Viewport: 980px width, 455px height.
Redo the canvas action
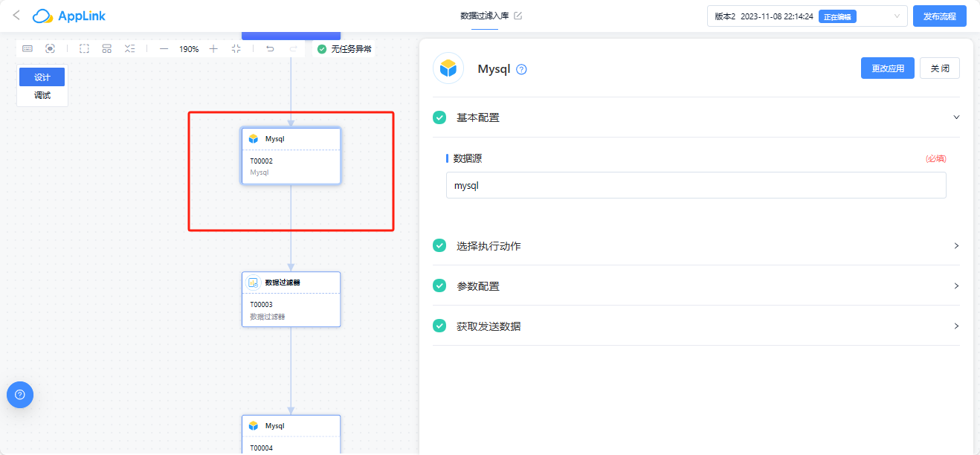(293, 48)
